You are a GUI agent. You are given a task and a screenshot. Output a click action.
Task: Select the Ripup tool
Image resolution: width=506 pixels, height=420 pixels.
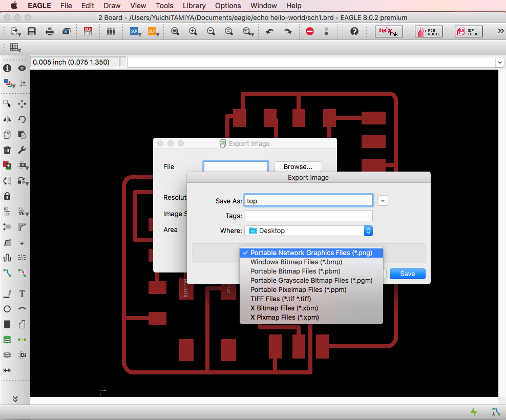click(22, 273)
